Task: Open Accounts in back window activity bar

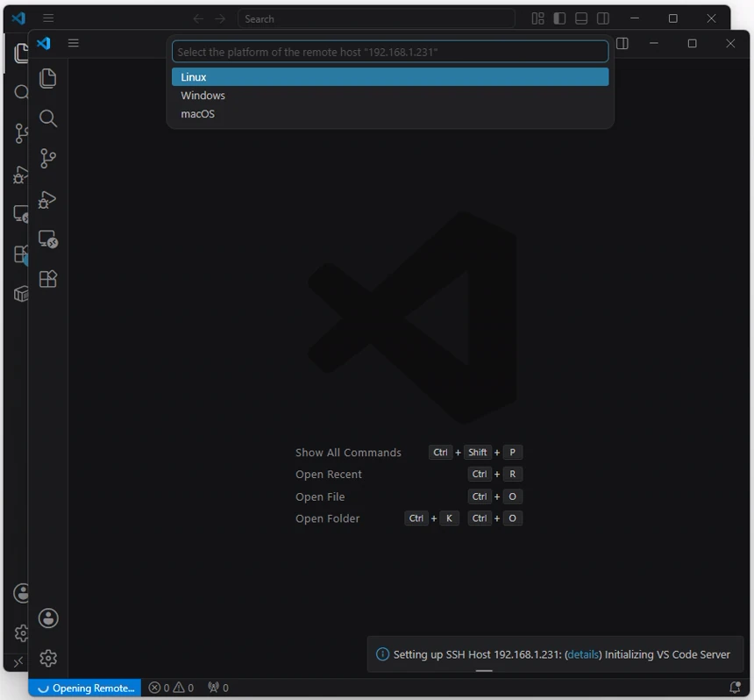Action: [21, 593]
